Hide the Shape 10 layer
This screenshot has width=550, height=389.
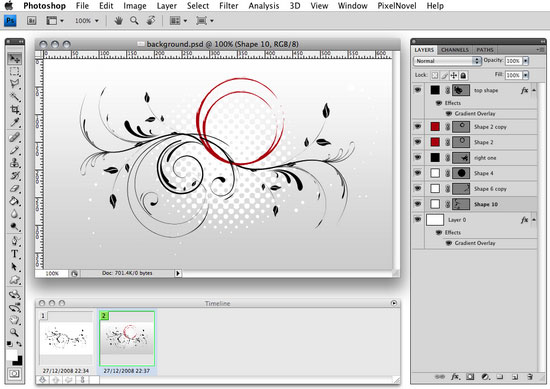[418, 204]
